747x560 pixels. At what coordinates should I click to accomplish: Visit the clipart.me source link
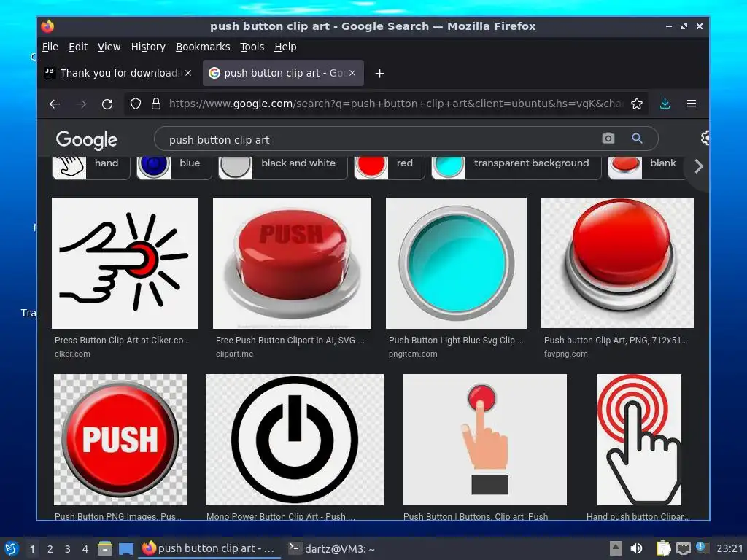234,354
